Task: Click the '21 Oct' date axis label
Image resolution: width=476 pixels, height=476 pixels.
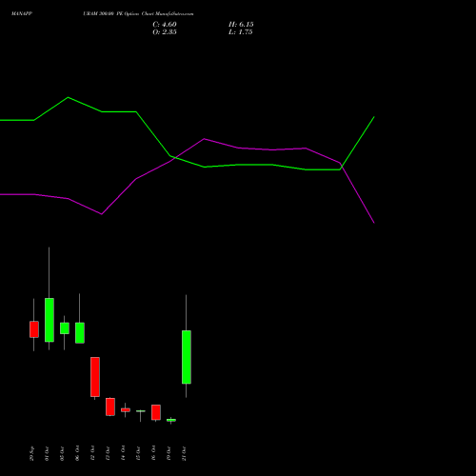Action: [x=184, y=453]
